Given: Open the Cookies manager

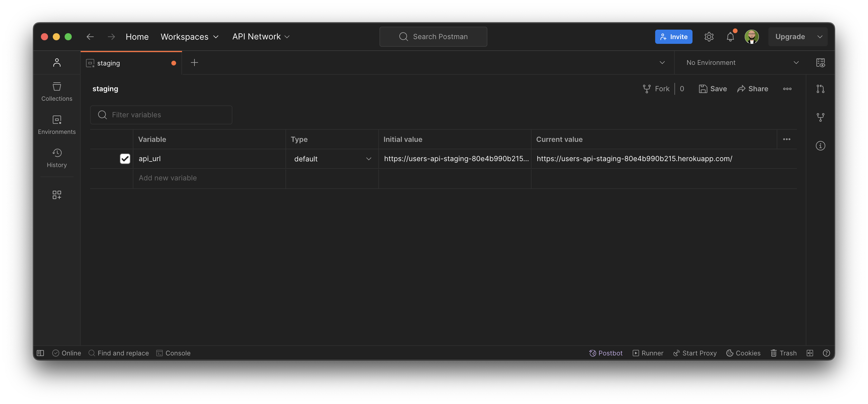Looking at the screenshot, I should tap(743, 353).
